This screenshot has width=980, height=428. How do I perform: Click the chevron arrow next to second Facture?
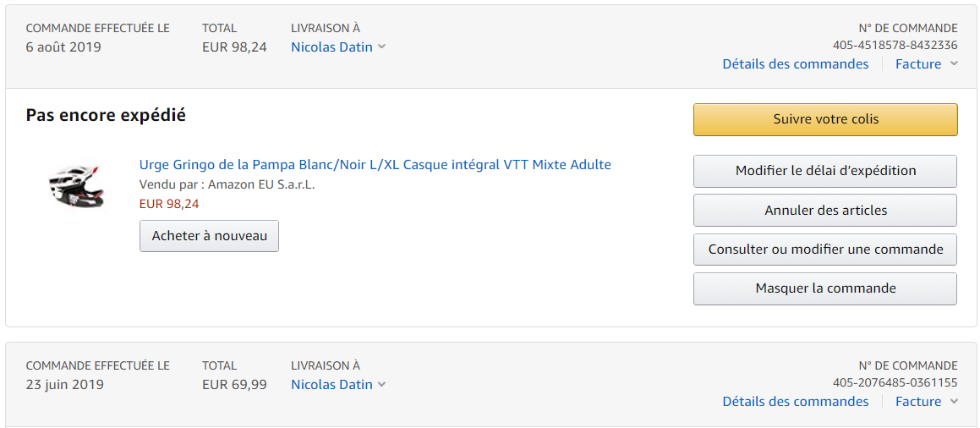954,401
